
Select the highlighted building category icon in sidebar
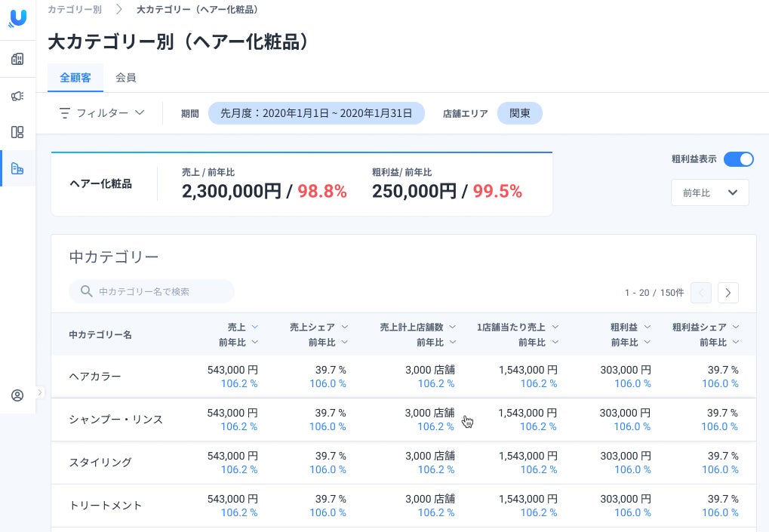tap(17, 168)
